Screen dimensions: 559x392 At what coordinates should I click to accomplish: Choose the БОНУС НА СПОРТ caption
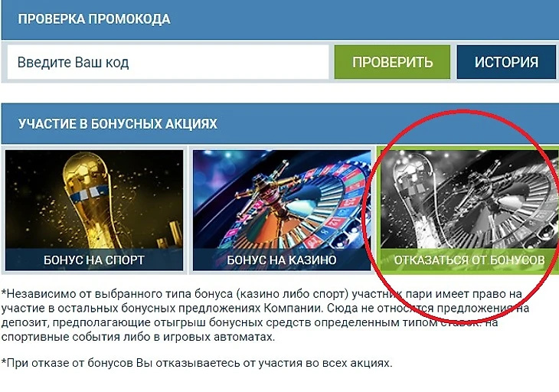(x=94, y=260)
